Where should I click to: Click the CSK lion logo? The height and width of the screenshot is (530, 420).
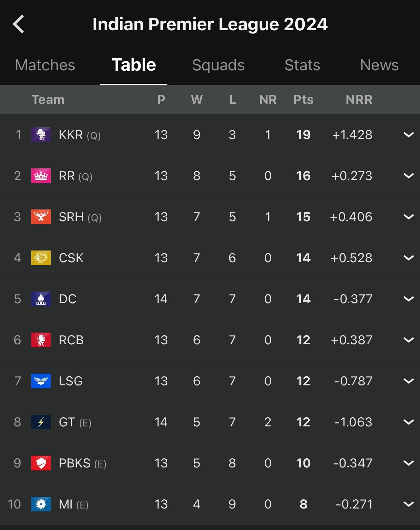coord(41,258)
